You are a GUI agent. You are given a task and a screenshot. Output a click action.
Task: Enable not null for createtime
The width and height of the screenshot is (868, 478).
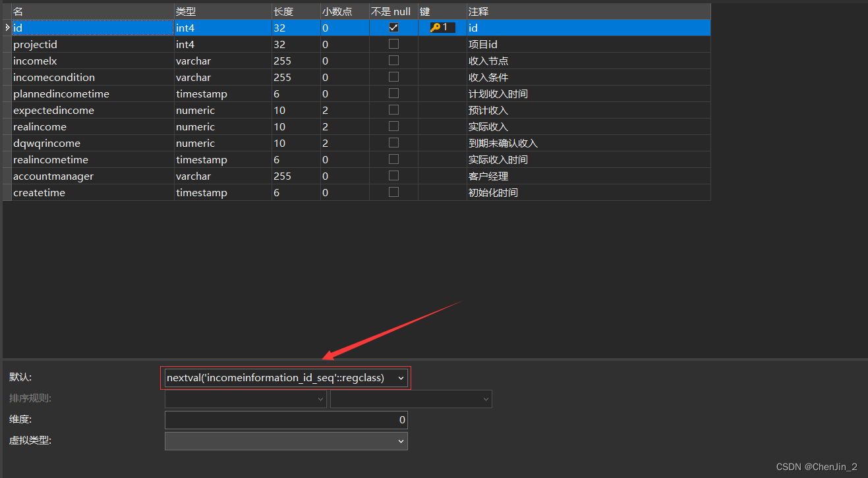click(x=393, y=192)
